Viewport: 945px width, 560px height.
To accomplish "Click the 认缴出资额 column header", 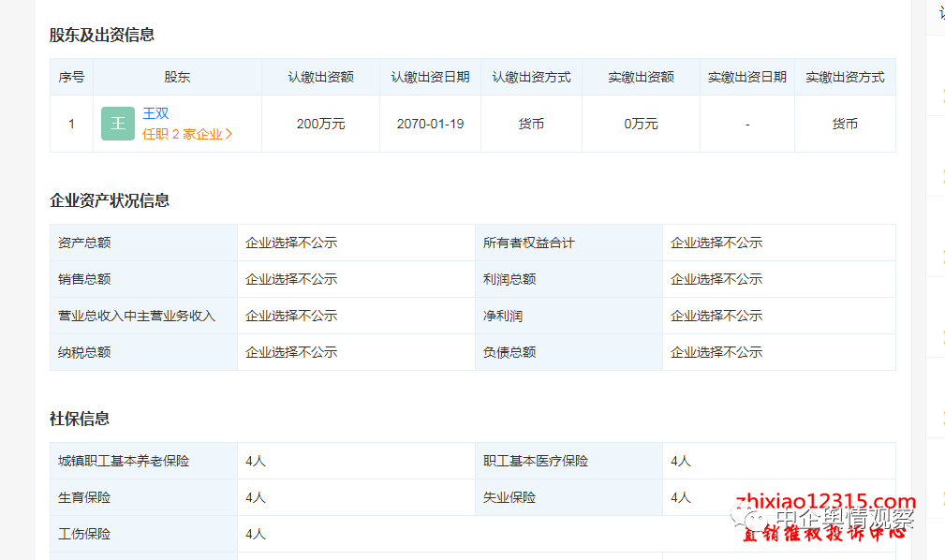I will 320,77.
